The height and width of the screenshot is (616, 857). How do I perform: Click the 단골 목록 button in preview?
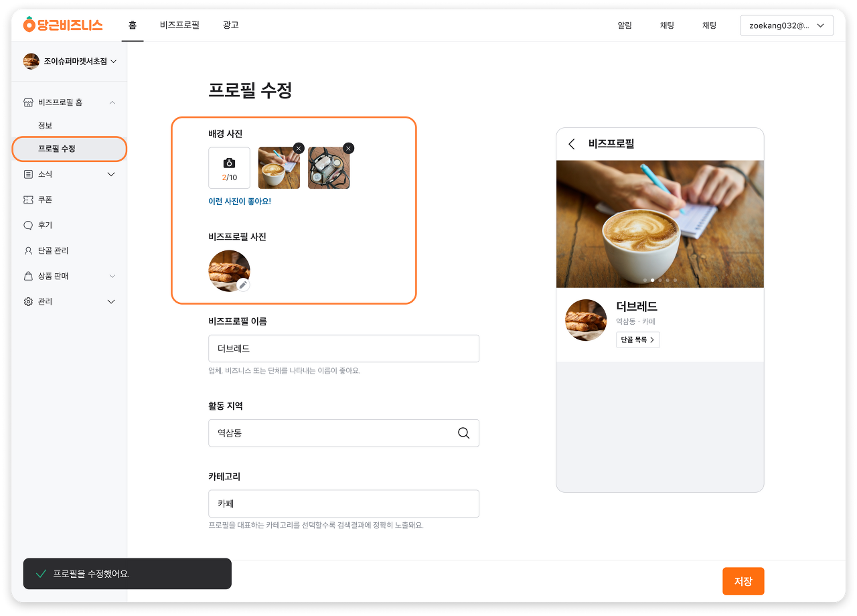[x=638, y=340]
